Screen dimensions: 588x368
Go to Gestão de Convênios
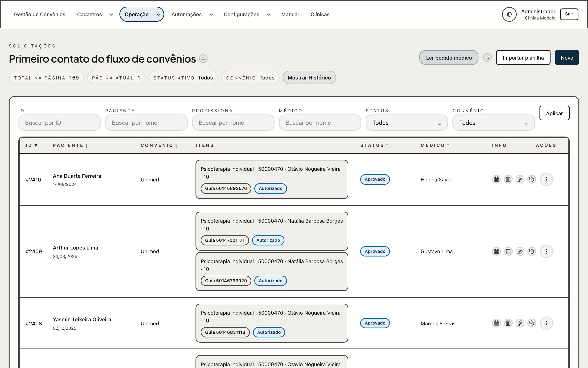40,14
